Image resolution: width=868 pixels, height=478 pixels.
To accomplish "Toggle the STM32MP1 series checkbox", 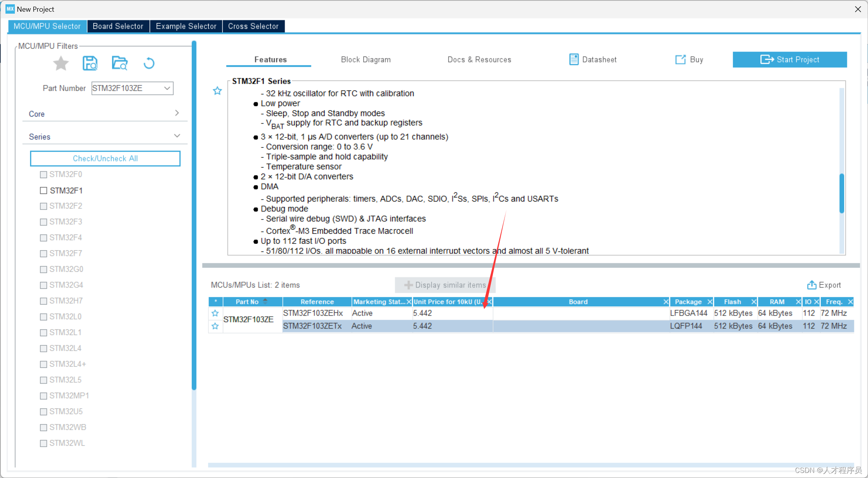I will click(43, 396).
